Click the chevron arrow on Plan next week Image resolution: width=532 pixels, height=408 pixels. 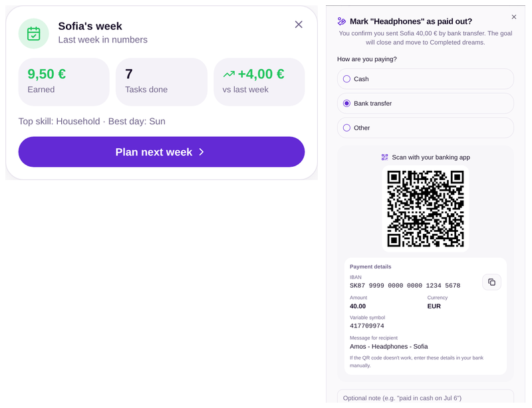201,152
